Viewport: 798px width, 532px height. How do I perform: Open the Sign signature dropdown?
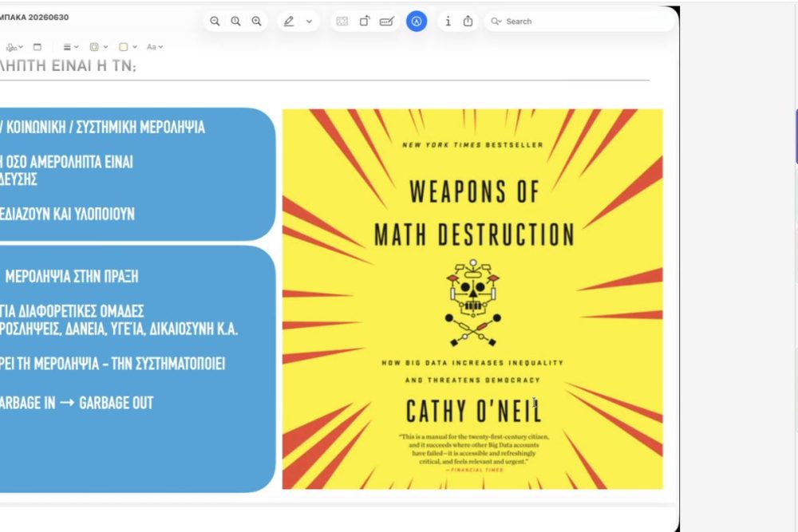coord(14,47)
